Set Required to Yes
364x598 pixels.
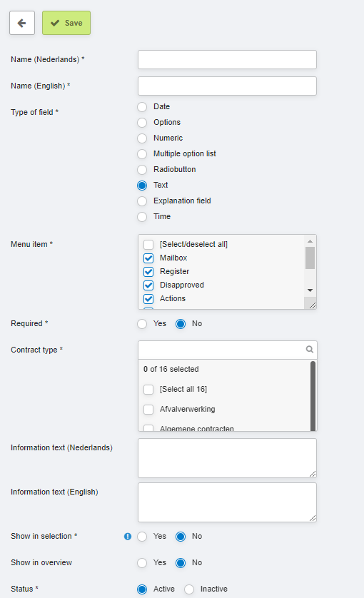142,324
